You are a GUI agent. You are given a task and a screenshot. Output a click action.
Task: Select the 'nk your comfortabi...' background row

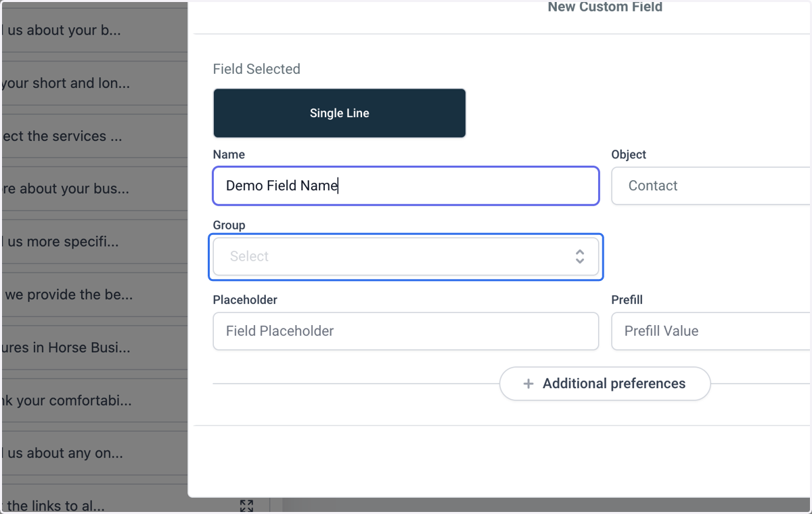click(94, 400)
